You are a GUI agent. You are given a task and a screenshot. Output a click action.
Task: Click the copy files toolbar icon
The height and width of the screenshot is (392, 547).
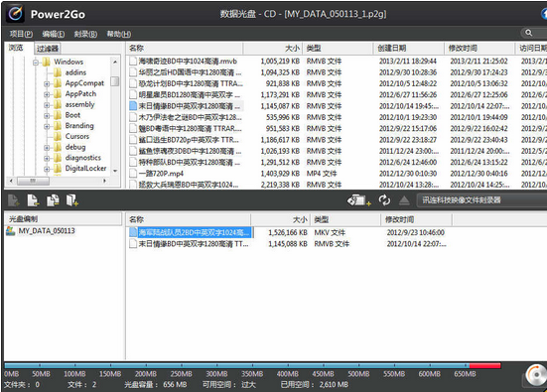53,200
